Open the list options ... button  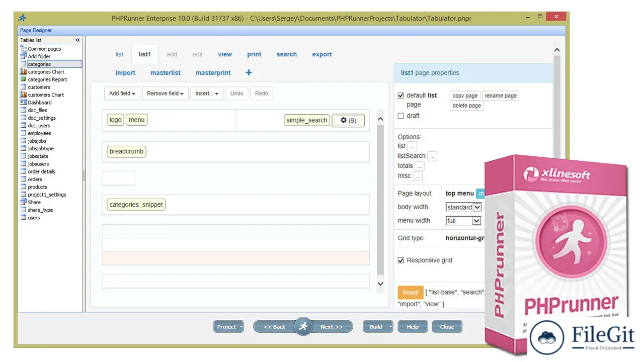pyautogui.click(x=413, y=146)
